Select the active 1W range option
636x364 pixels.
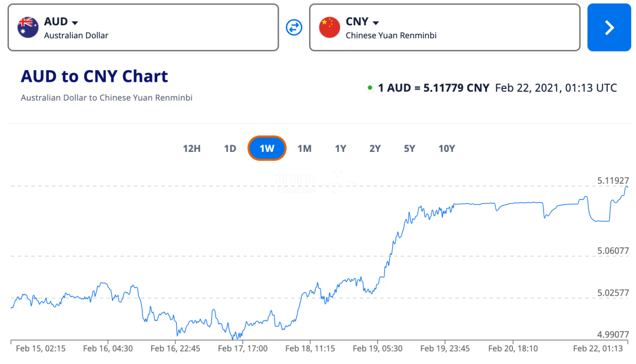[x=267, y=148]
